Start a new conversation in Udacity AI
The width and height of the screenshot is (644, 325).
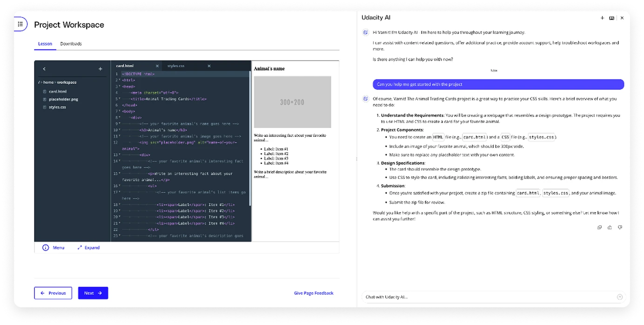click(x=602, y=18)
